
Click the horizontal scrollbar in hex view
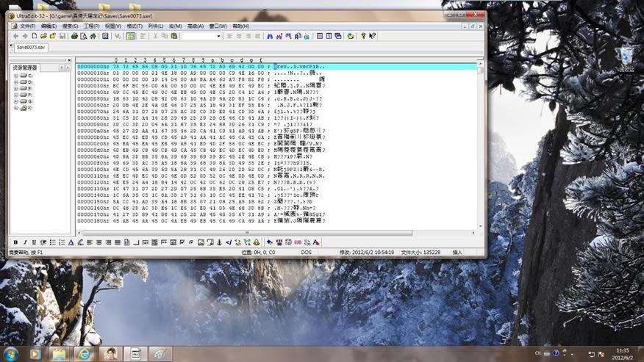(x=247, y=233)
